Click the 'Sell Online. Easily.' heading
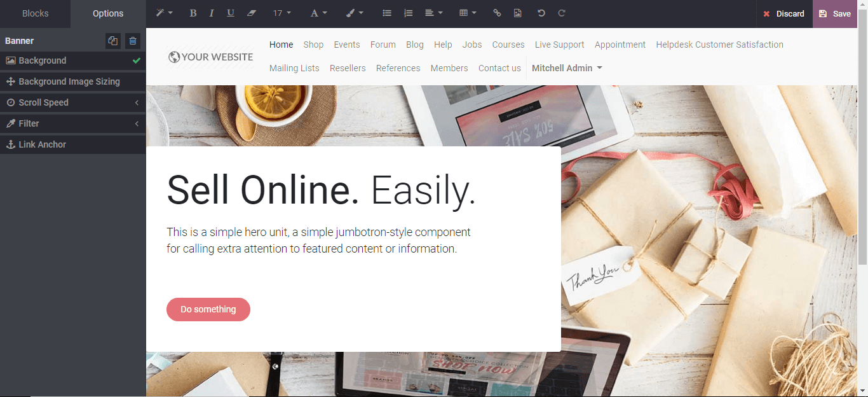 321,190
